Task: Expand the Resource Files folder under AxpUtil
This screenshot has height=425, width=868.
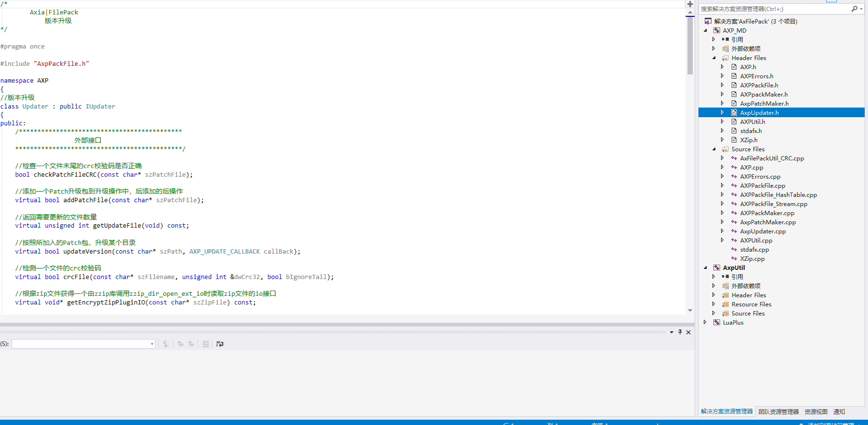Action: click(x=714, y=304)
